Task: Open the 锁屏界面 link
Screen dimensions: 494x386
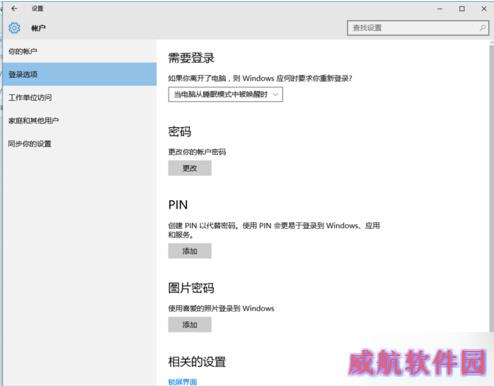Action: [x=183, y=382]
